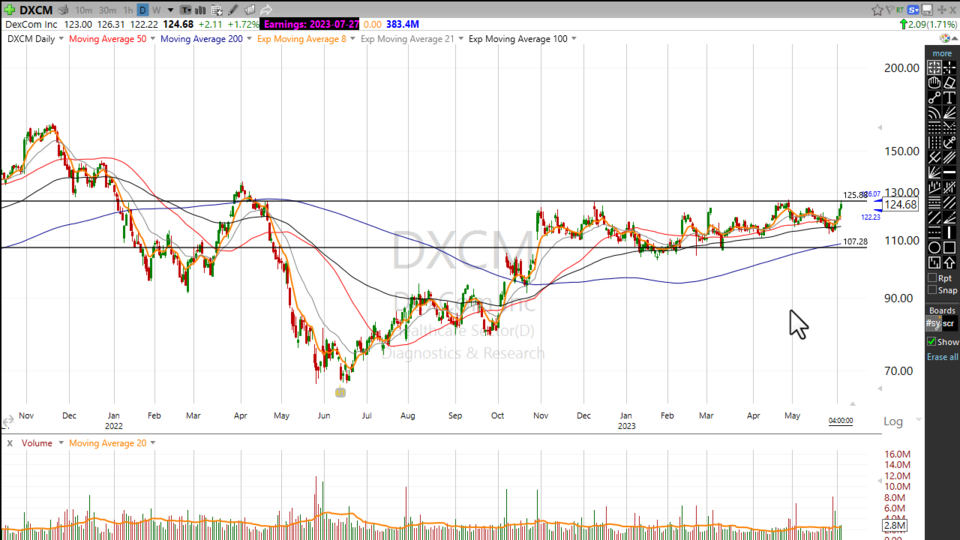Select the fan lines tool
960x540 pixels.
pyautogui.click(x=949, y=113)
